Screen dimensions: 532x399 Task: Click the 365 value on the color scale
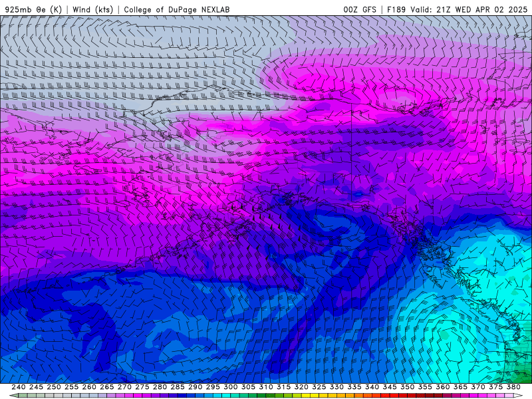click(x=460, y=387)
